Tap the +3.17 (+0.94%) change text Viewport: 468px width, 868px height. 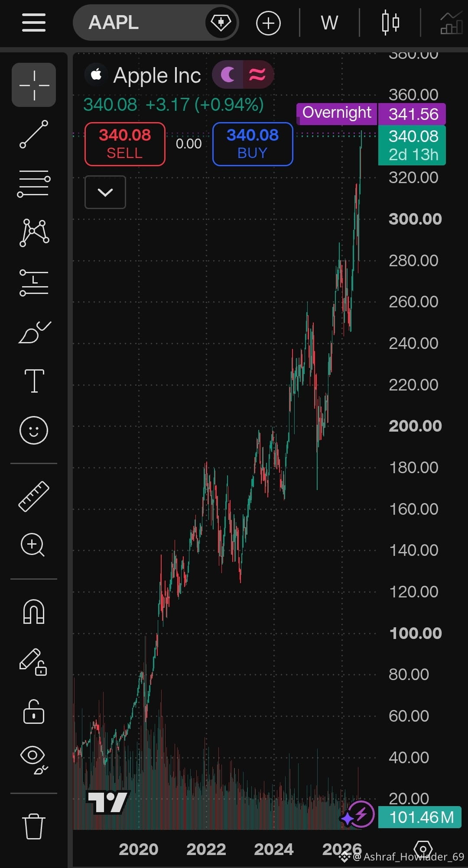pos(205,105)
